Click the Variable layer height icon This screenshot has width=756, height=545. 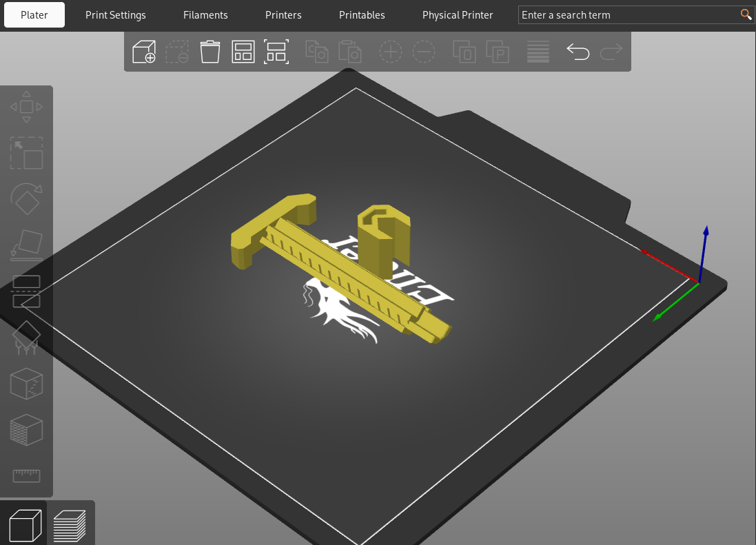pos(538,52)
